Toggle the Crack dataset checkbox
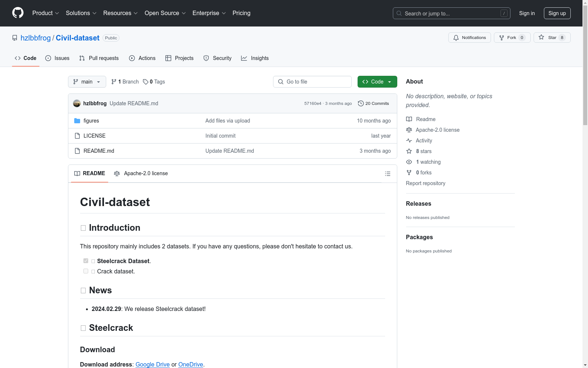The width and height of the screenshot is (588, 368). coord(86,271)
